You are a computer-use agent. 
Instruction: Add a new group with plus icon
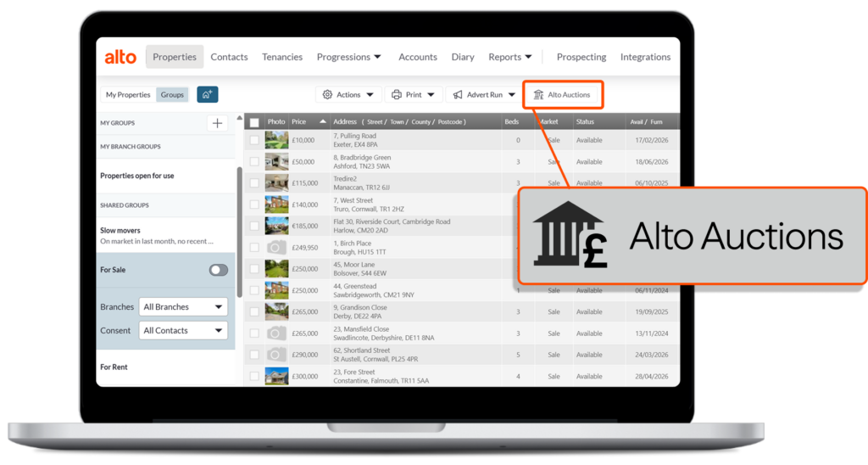tap(217, 123)
